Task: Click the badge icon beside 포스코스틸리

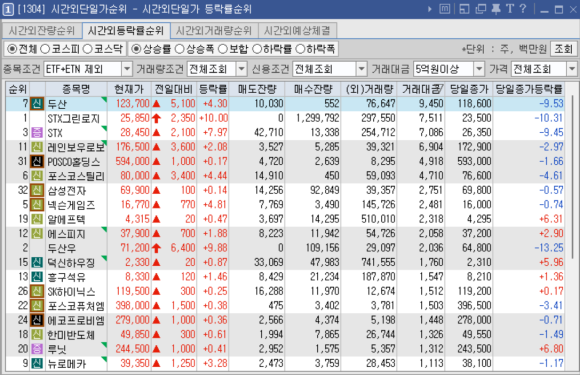Action: coord(37,176)
